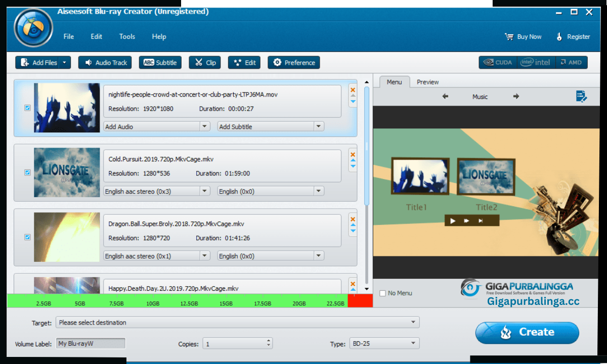Move Cold.Pursuit video up
Viewport: 607px width, 364px height.
point(353,161)
